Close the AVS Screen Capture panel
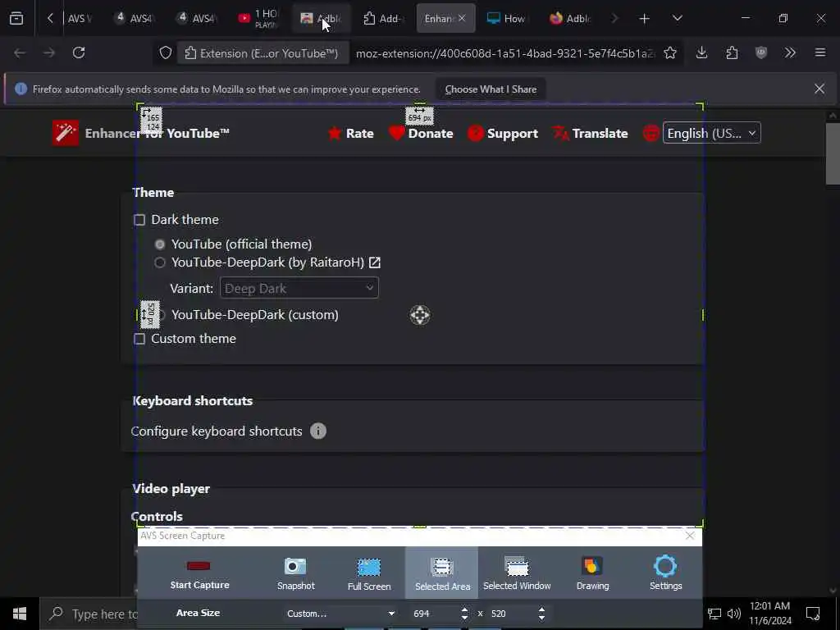 pyautogui.click(x=689, y=536)
